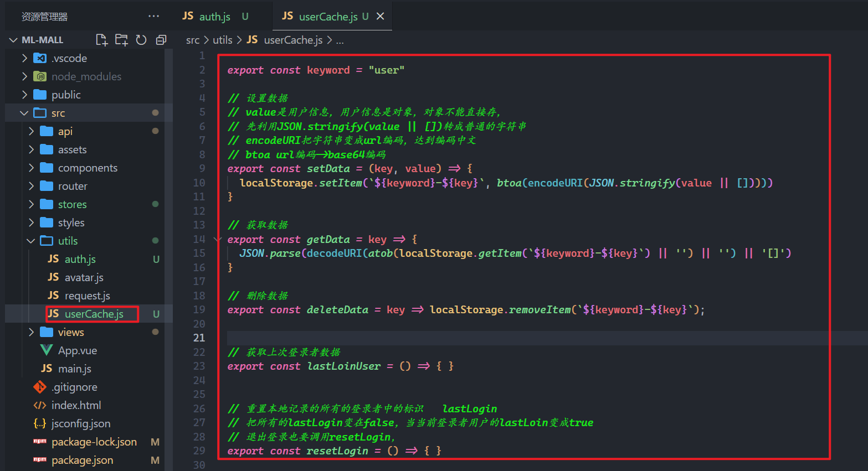Viewport: 868px width, 471px height.
Task: Click the Vue icon beside App.vue
Action: (47, 350)
